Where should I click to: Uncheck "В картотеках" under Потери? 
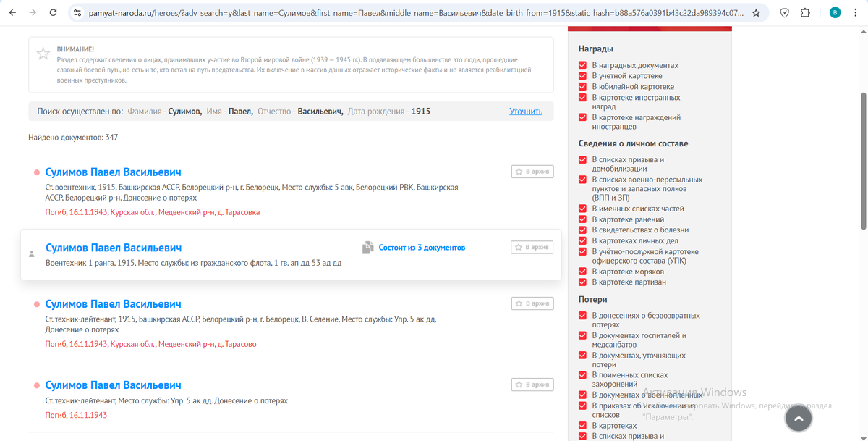[583, 426]
